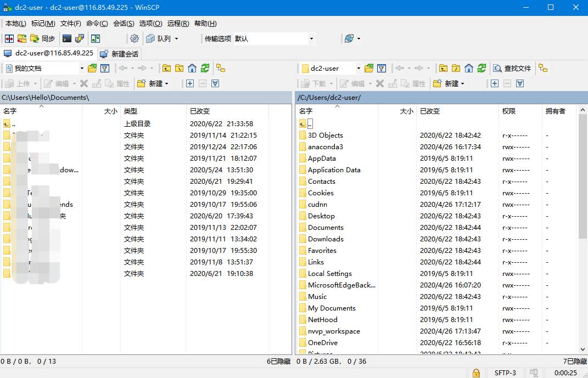
Task: Open the 帮助(H) menu
Action: (x=205, y=24)
